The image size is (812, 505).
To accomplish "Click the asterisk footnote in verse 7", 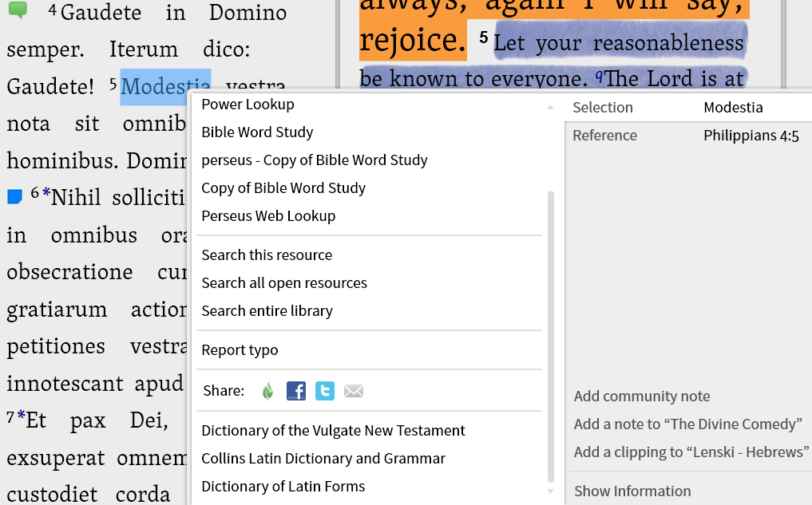I will [x=22, y=416].
